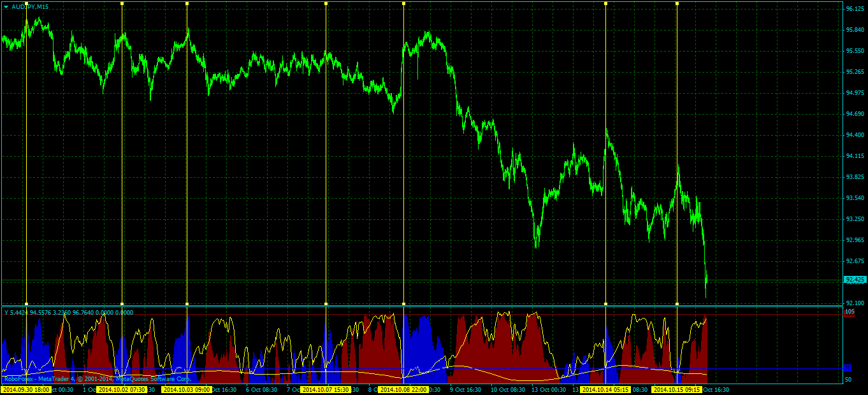Click the 2014.10.08 22:00 date label
The height and width of the screenshot is (395, 868).
pos(403,389)
